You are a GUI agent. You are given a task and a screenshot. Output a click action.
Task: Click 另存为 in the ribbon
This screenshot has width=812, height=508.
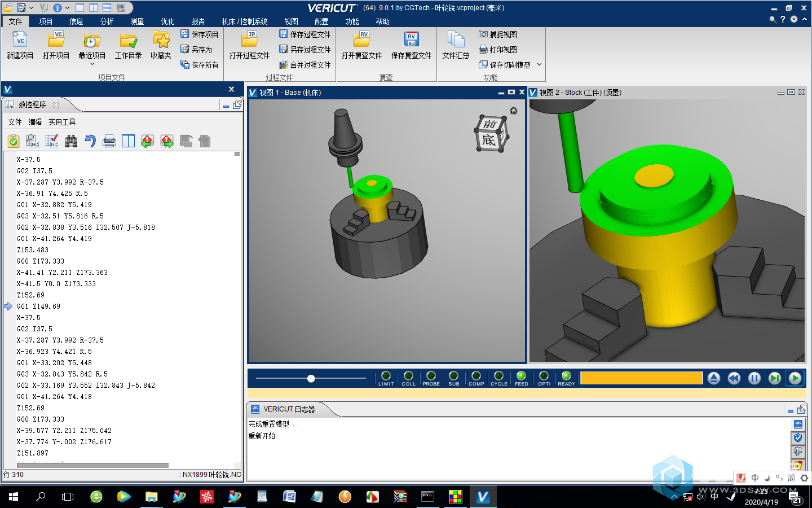pyautogui.click(x=196, y=50)
